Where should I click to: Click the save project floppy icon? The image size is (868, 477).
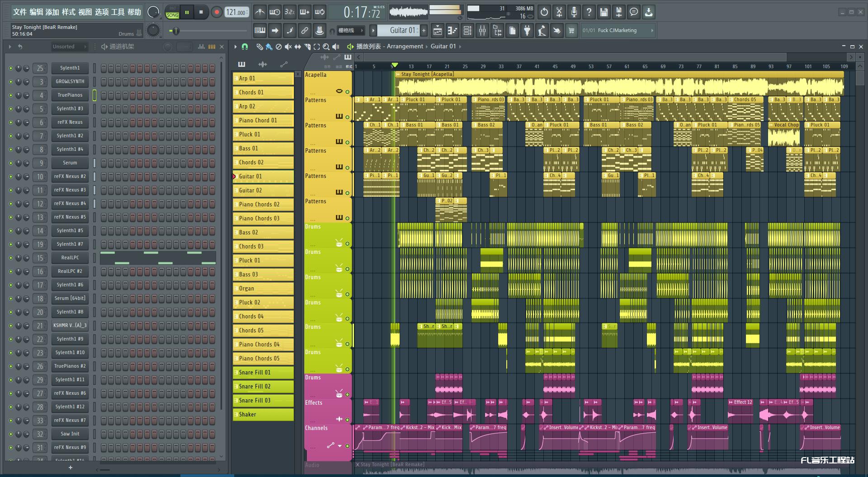[604, 12]
